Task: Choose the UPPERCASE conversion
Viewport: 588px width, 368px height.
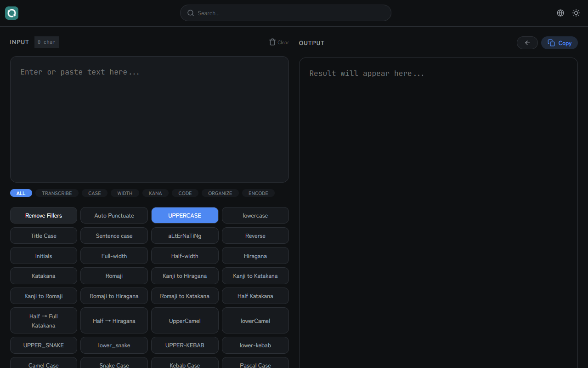Action: click(x=185, y=215)
